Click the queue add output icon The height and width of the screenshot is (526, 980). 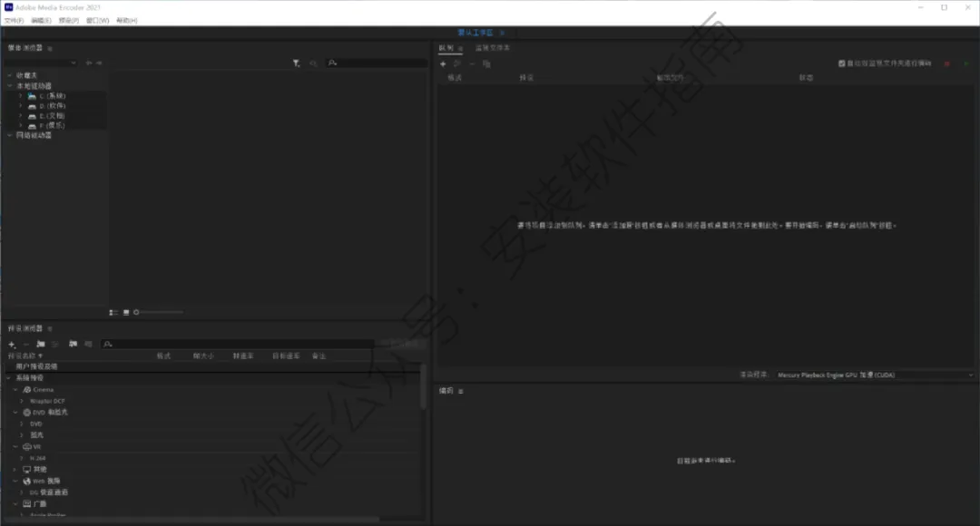[457, 63]
